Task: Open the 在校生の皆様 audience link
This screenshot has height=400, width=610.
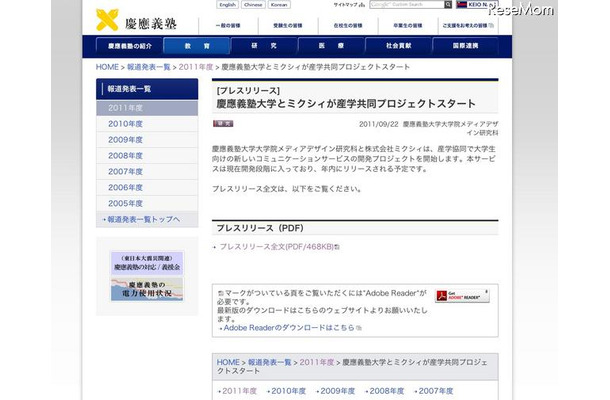Action: tap(348, 26)
